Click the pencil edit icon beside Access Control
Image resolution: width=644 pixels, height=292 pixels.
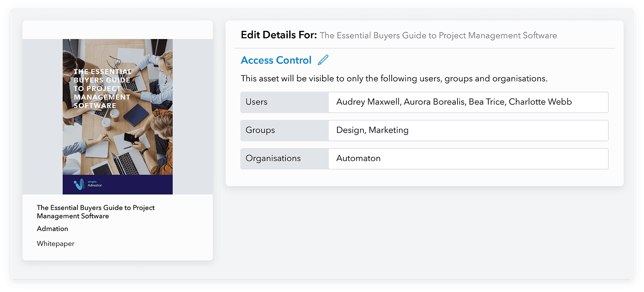point(323,59)
